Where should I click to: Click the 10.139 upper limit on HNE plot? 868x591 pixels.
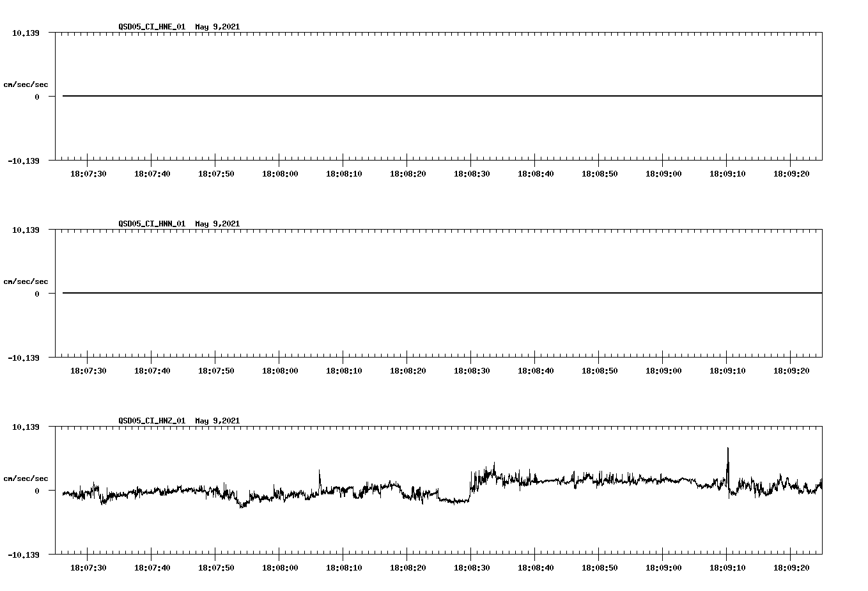click(x=26, y=33)
